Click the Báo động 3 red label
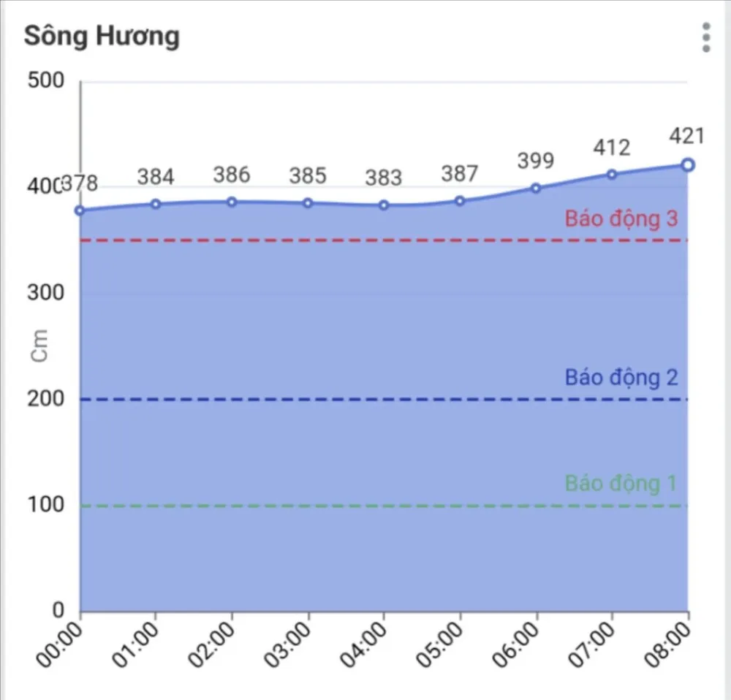This screenshot has width=731, height=700. pos(621,218)
